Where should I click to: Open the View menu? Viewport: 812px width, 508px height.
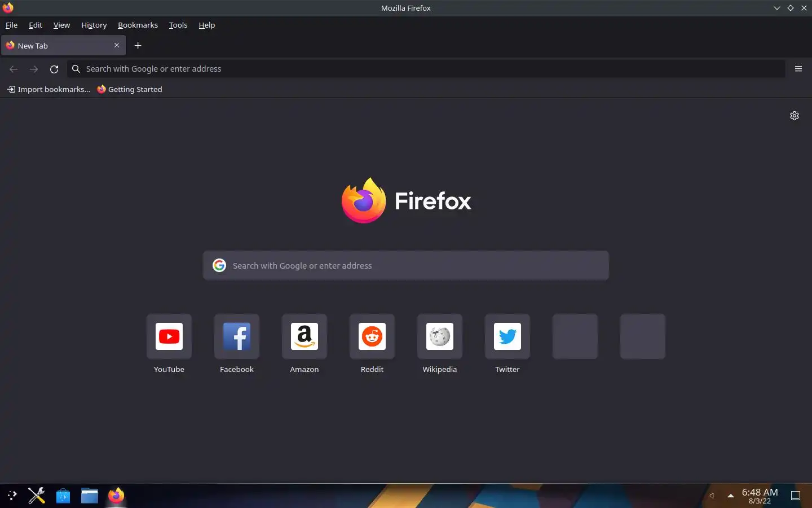[61, 25]
